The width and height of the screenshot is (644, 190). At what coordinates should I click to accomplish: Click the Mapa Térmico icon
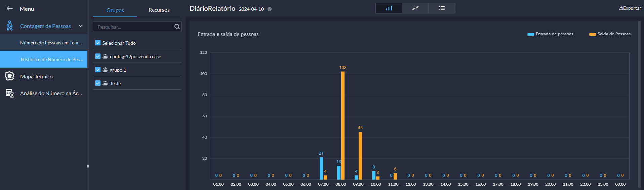click(10, 76)
